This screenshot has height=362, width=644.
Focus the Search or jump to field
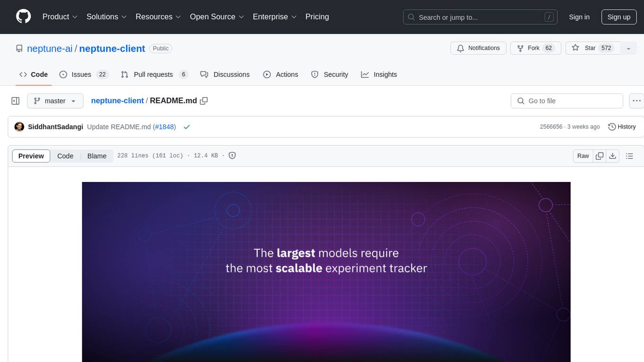tap(481, 17)
